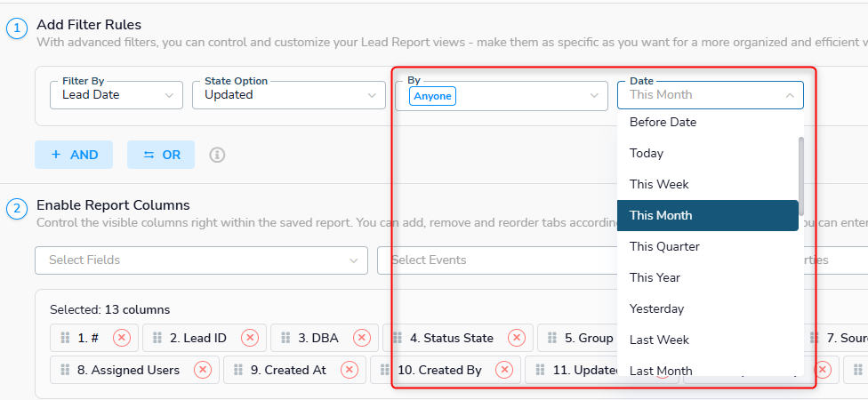Viewport: 868px width, 400px height.
Task: Click the 'Anyone' tag in By field
Action: tap(433, 96)
